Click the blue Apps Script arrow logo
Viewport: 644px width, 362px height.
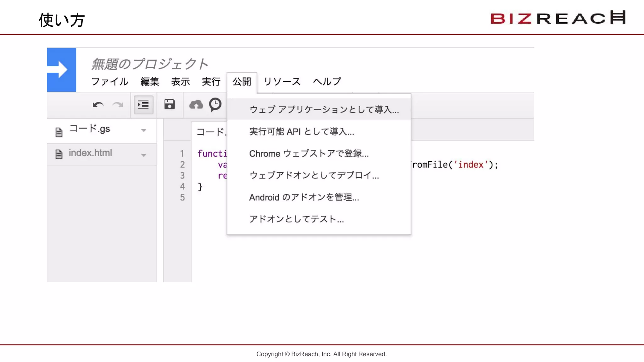61,70
